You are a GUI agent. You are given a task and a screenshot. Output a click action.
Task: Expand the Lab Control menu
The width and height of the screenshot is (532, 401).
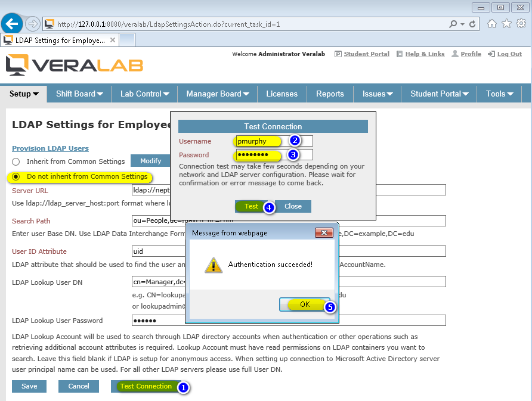coord(144,94)
